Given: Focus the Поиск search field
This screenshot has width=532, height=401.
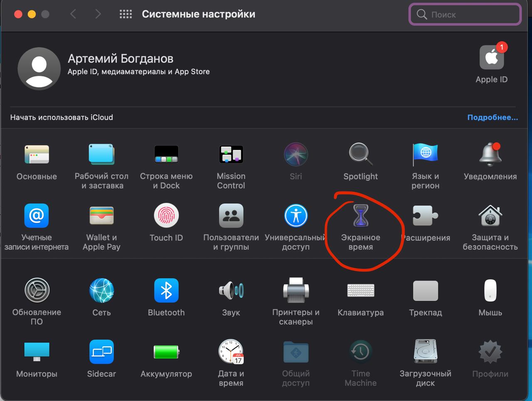Looking at the screenshot, I should (x=465, y=15).
